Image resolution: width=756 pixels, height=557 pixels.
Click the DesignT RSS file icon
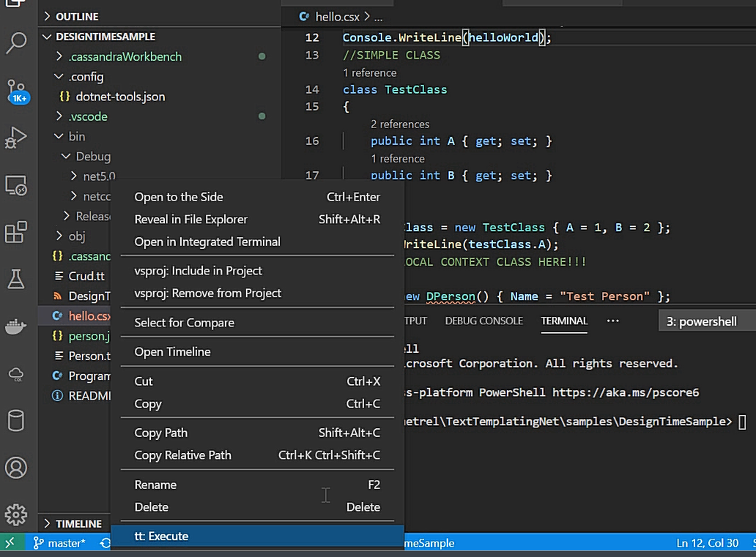point(57,296)
